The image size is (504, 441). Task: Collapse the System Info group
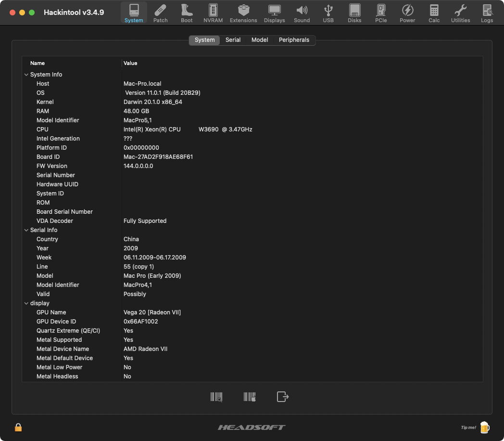pos(26,75)
